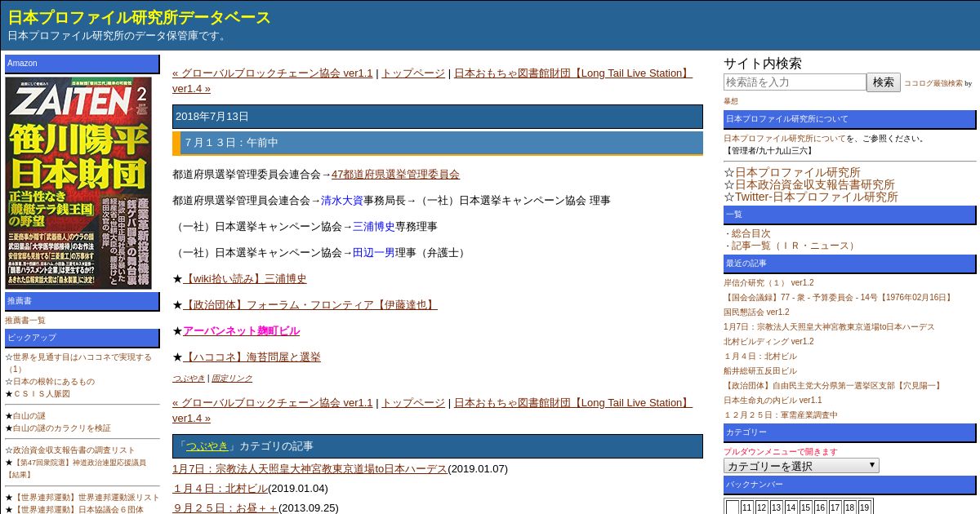Open the 47都道府県選挙管理委員会 link
The height and width of the screenshot is (514, 980).
(x=395, y=174)
